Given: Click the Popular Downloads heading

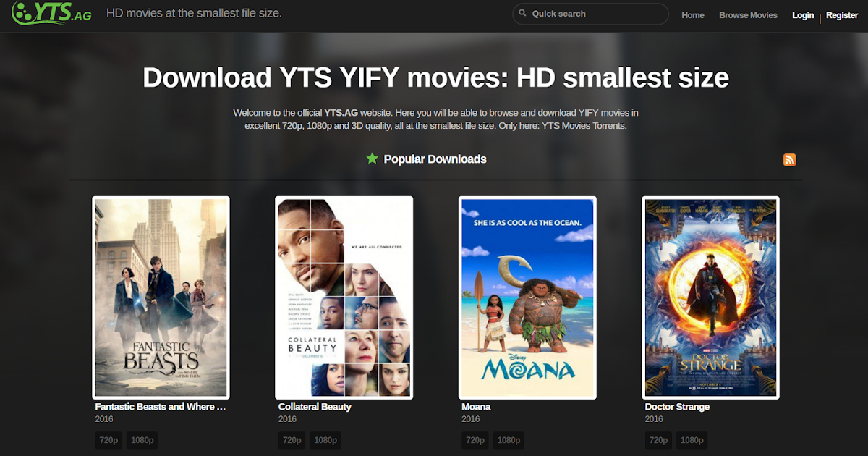Looking at the screenshot, I should coord(435,159).
